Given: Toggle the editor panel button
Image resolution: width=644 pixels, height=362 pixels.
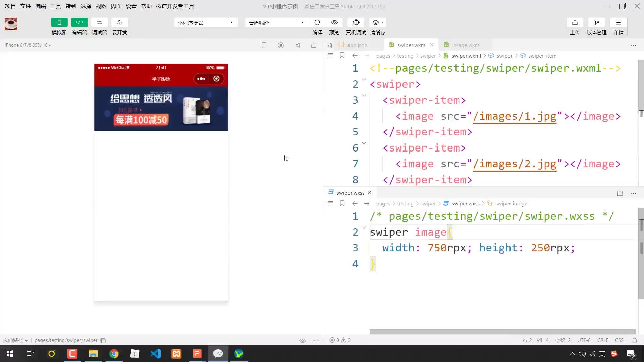Looking at the screenshot, I should pyautogui.click(x=79, y=22).
